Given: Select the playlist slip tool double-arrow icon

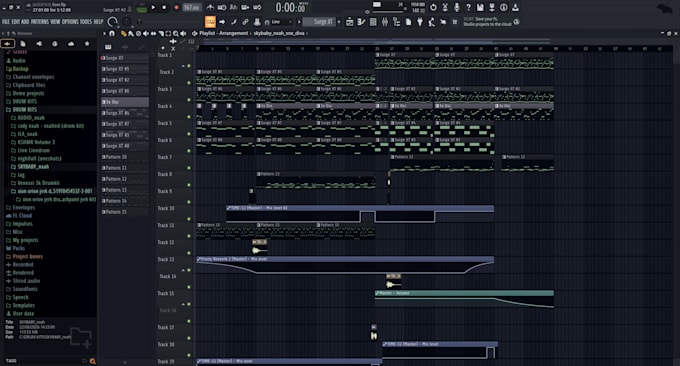Looking at the screenshot, I should (x=153, y=33).
